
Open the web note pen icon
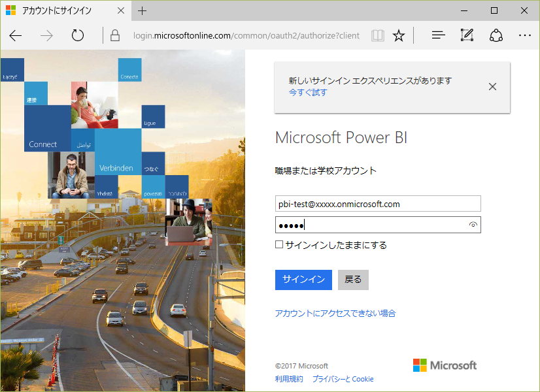(x=467, y=35)
